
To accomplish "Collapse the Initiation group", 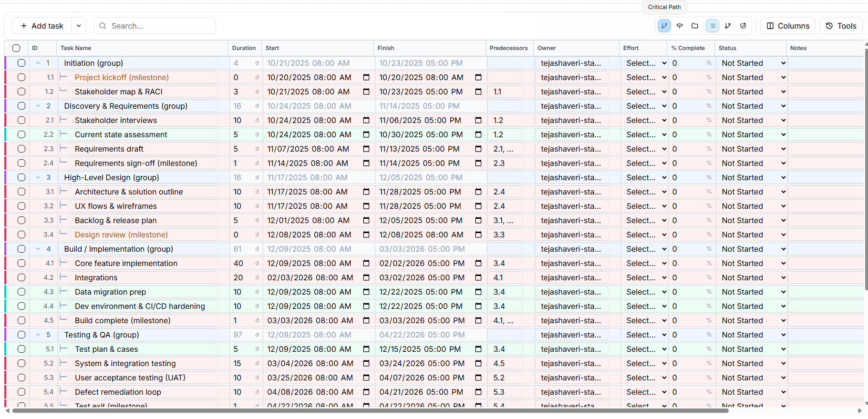I will pyautogui.click(x=38, y=63).
